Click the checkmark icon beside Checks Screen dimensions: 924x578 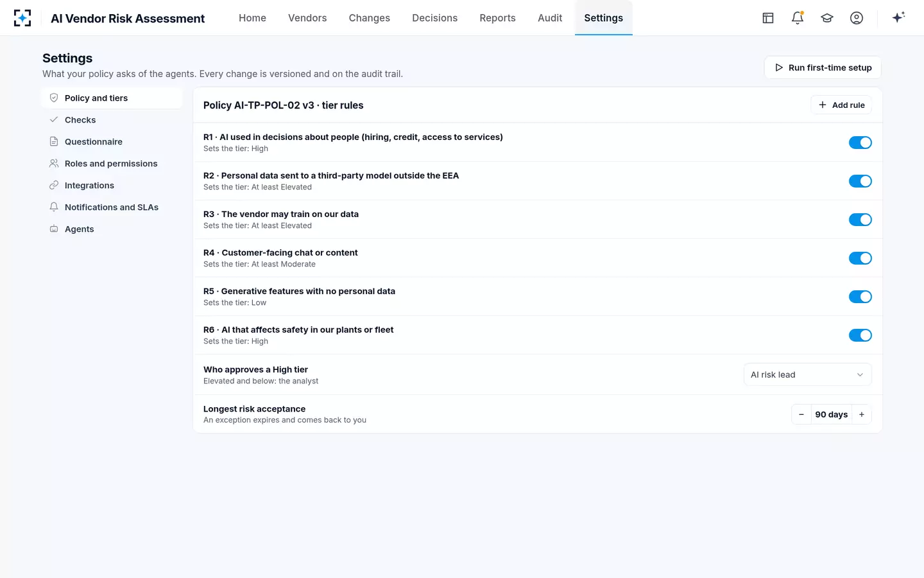point(54,119)
